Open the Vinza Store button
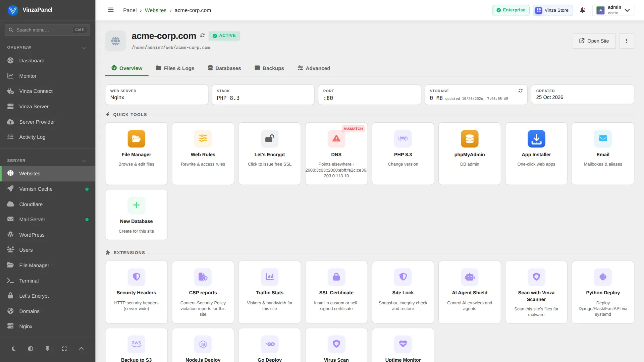 [x=552, y=10]
